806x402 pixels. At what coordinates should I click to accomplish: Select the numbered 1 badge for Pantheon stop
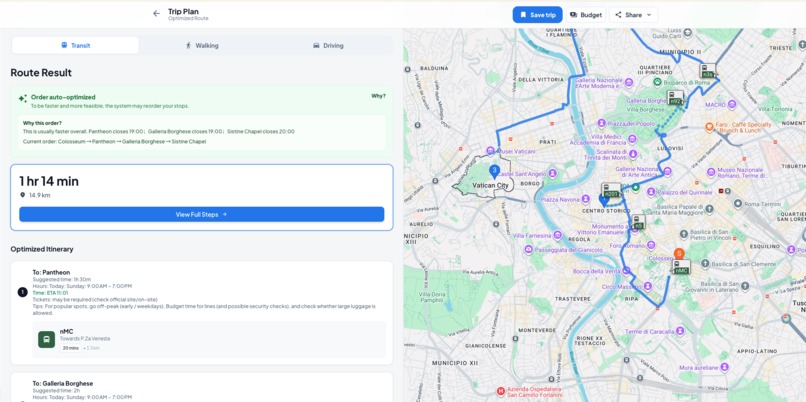(x=22, y=292)
